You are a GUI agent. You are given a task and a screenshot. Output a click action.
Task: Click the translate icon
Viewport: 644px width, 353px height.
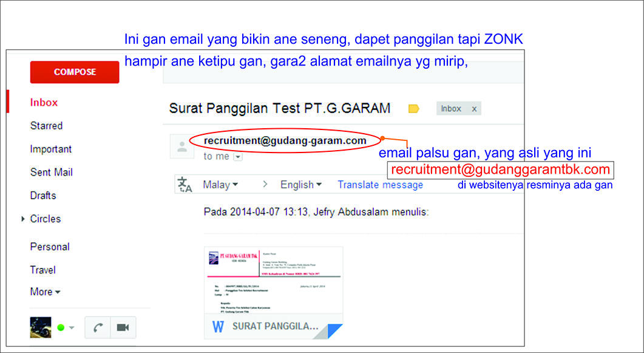coord(185,185)
